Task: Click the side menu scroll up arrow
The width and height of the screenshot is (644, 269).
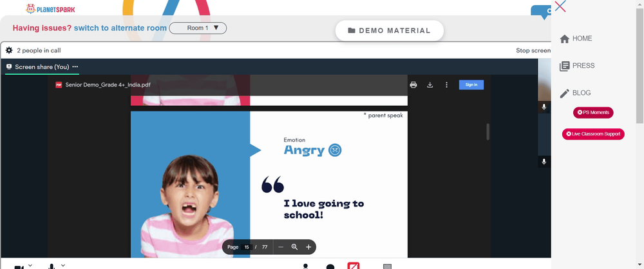Action: click(640, 4)
